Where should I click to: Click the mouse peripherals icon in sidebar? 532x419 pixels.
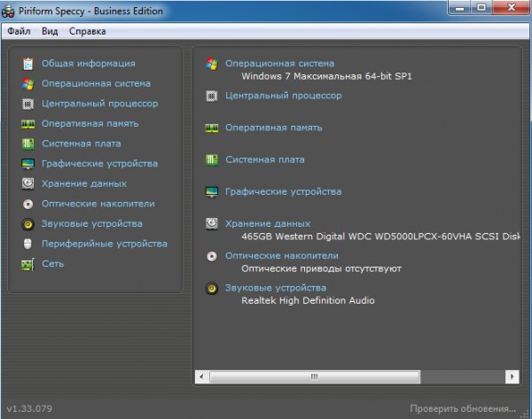coord(27,244)
